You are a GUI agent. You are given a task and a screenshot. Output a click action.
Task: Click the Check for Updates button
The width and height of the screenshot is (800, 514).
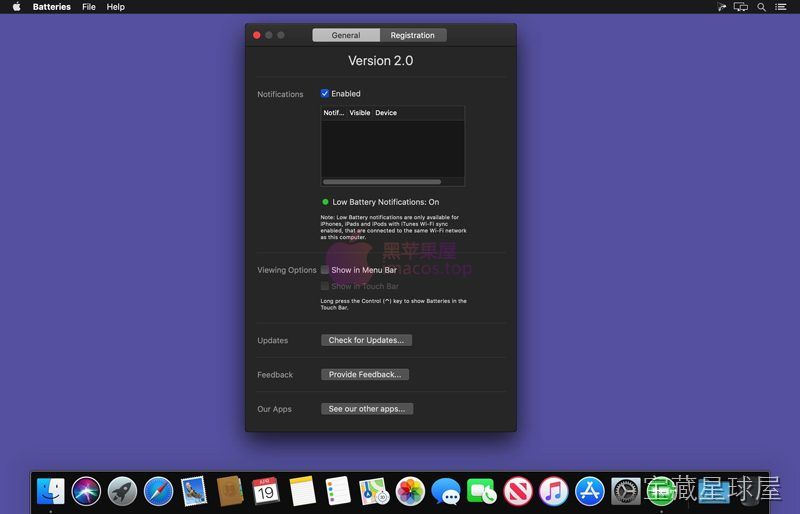[366, 340]
